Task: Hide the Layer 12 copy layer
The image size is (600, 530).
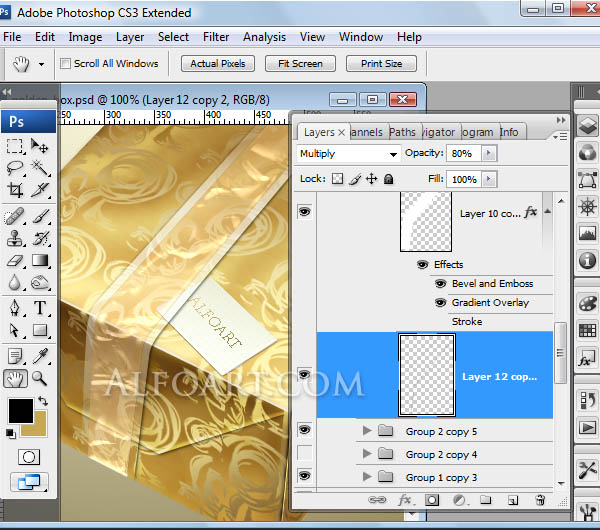Action: tap(305, 374)
